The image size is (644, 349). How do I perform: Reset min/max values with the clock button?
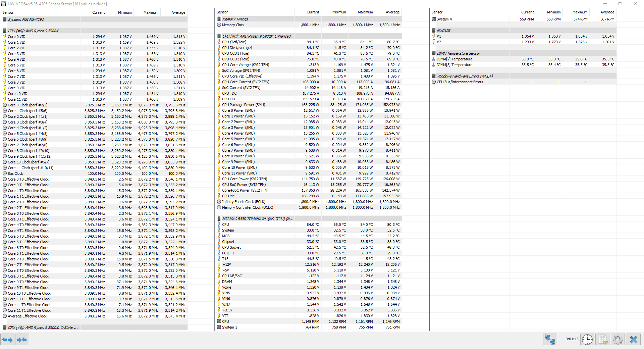coord(587,340)
